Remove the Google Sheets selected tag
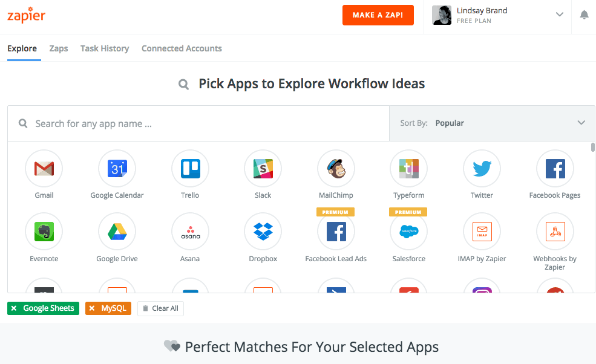The width and height of the screenshot is (596, 364). tap(14, 308)
